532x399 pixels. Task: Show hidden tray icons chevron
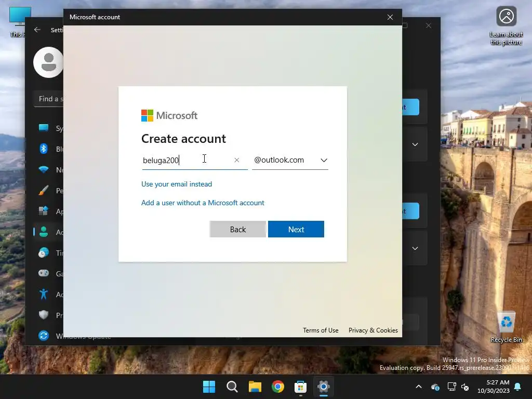(x=419, y=387)
